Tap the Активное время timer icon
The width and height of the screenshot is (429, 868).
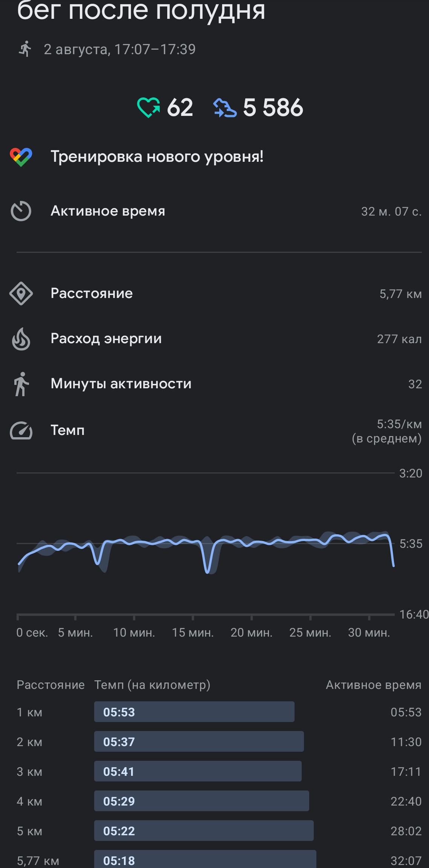[x=21, y=211]
